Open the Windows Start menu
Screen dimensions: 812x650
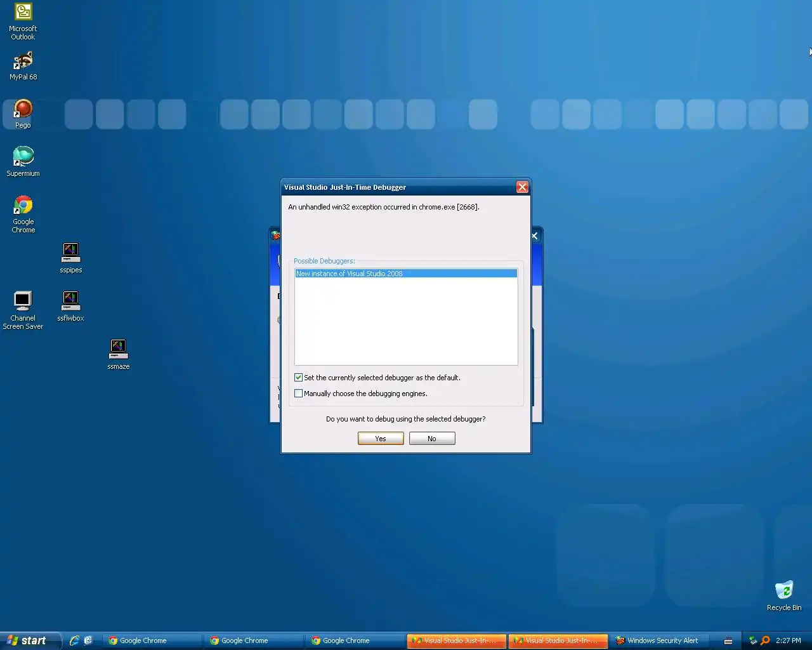30,640
